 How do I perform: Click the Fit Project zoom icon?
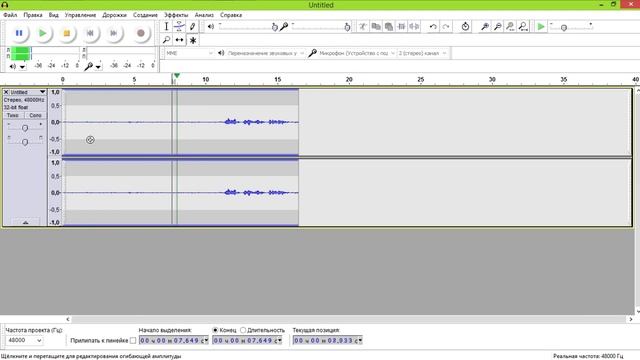(x=523, y=27)
